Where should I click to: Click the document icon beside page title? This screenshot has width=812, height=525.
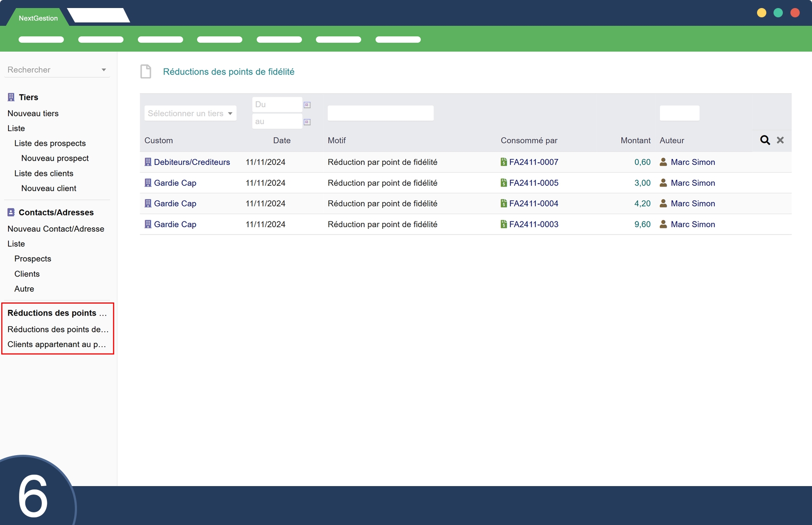146,71
